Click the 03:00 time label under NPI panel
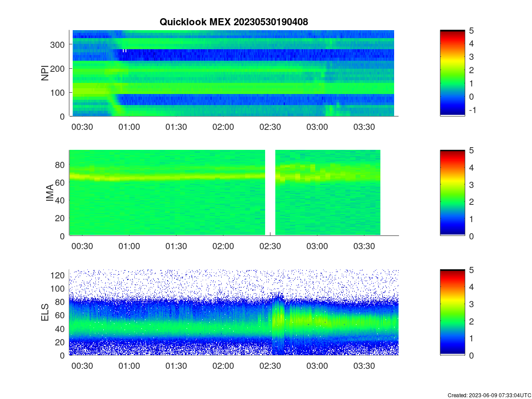Screen dimensions: 532x399 pos(317,127)
